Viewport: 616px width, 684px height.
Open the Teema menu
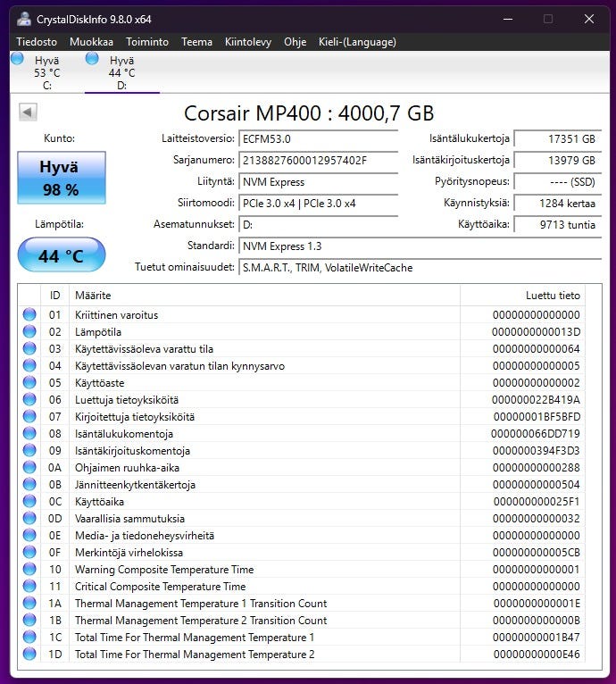pos(196,42)
